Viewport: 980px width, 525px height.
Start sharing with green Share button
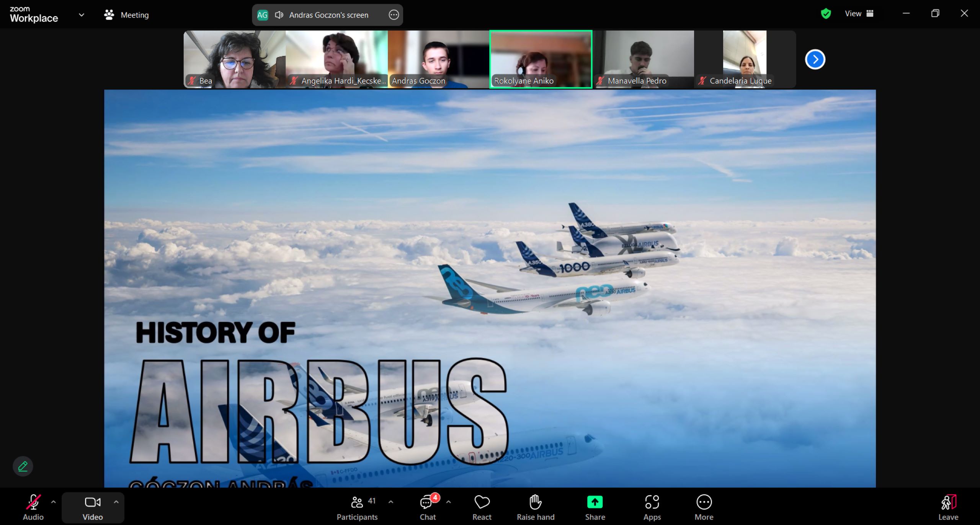[x=595, y=507]
